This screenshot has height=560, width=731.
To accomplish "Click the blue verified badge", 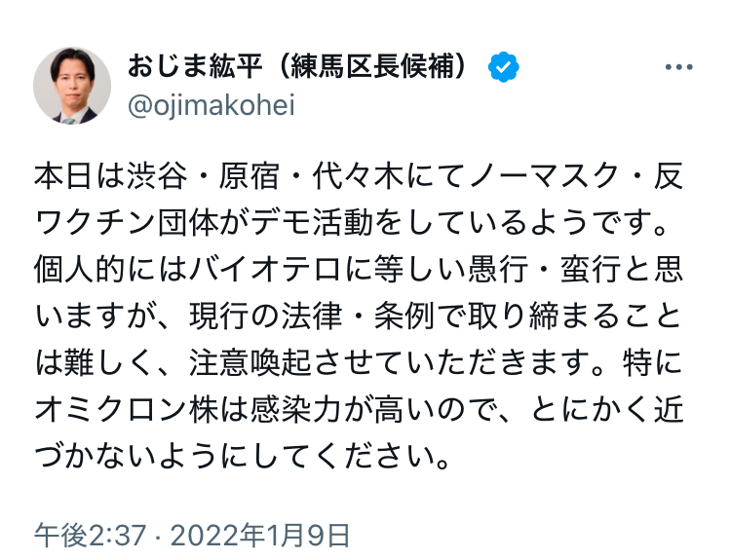I will click(x=503, y=67).
